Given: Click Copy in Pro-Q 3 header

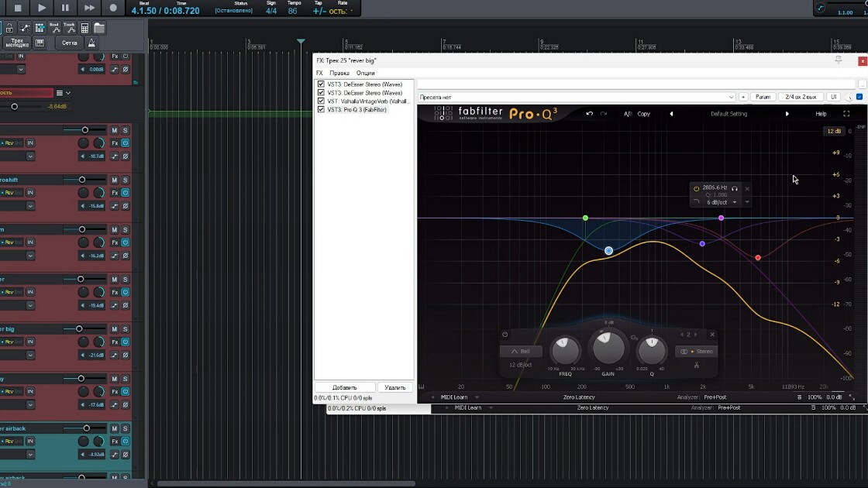Looking at the screenshot, I should [644, 114].
